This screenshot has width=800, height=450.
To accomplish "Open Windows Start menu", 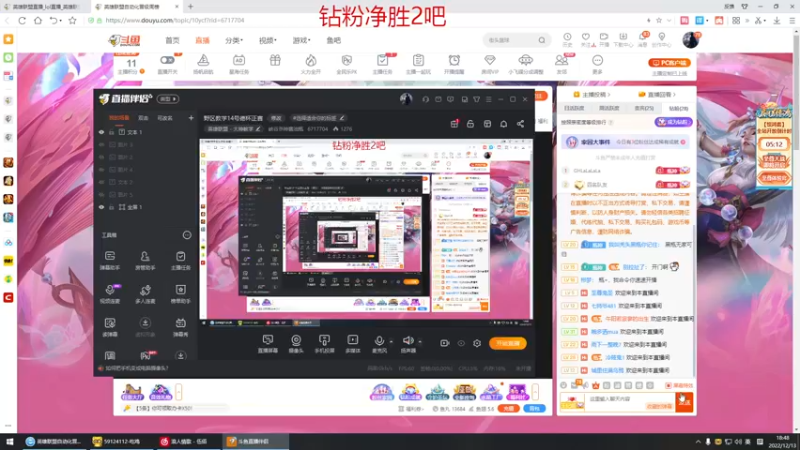I will click(x=9, y=441).
